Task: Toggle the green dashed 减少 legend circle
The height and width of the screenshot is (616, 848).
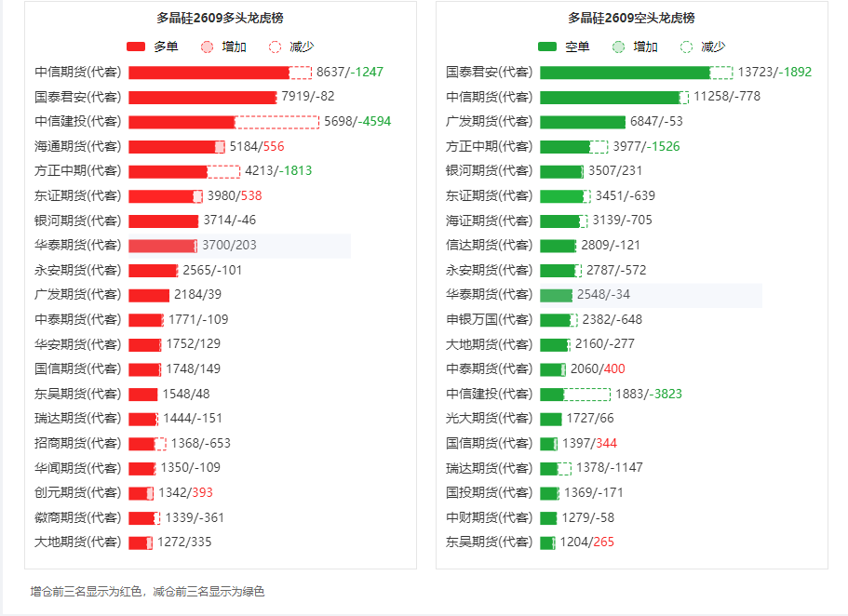Action: 703,47
